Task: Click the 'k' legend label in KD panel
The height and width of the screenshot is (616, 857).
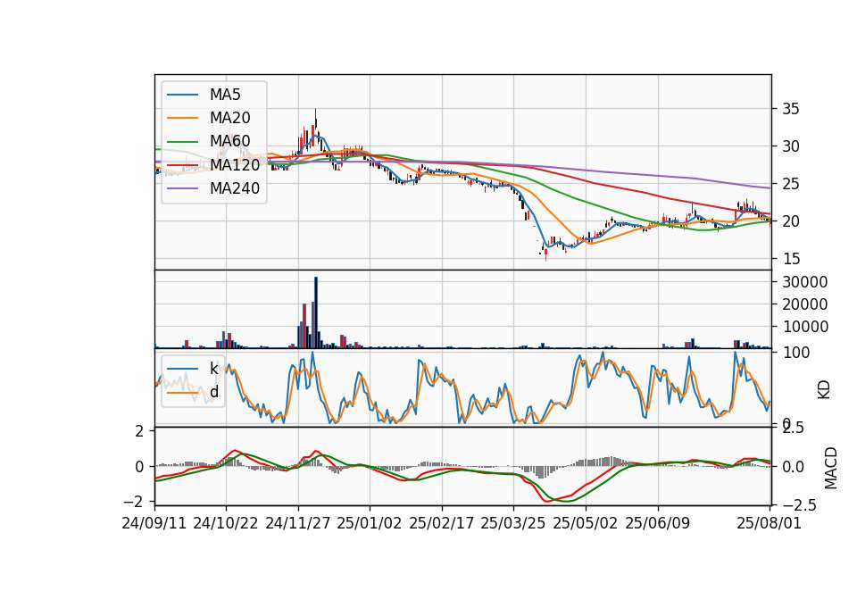Action: coord(213,369)
